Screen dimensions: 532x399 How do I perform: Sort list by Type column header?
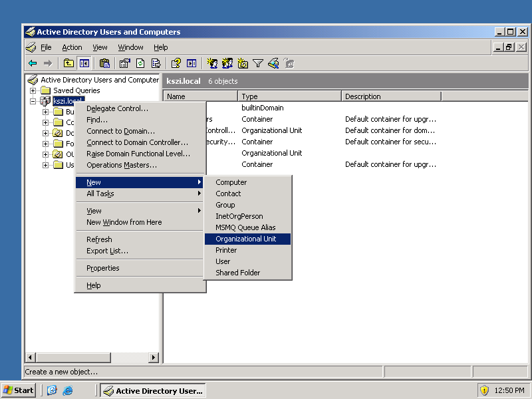point(289,96)
